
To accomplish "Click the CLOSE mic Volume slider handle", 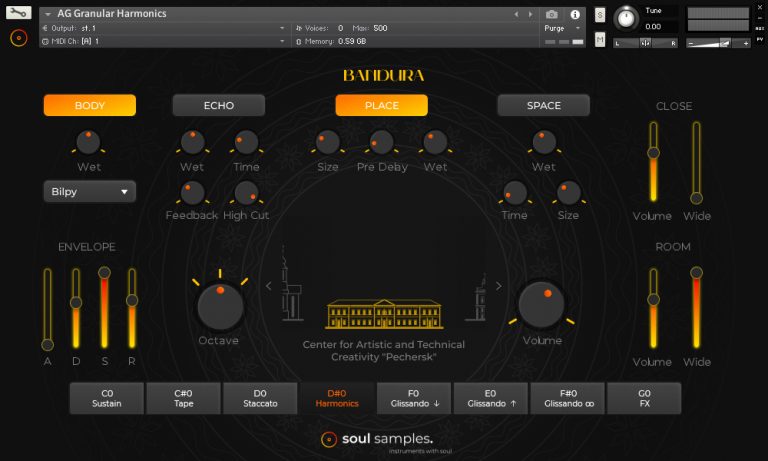I will (653, 153).
